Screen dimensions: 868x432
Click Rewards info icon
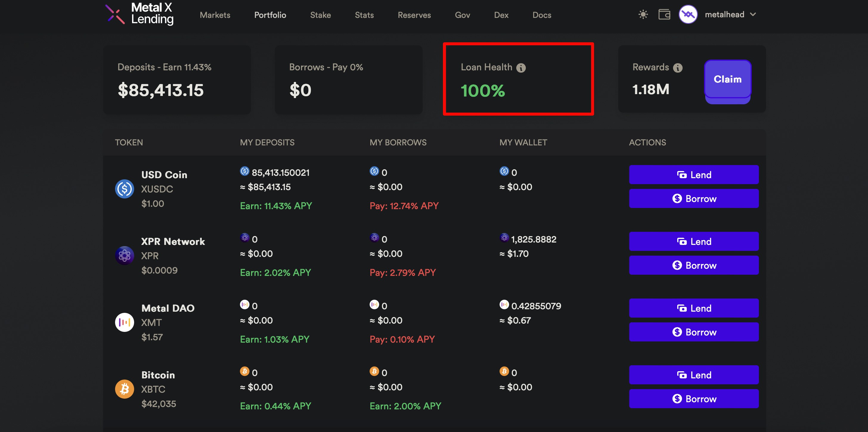tap(678, 68)
